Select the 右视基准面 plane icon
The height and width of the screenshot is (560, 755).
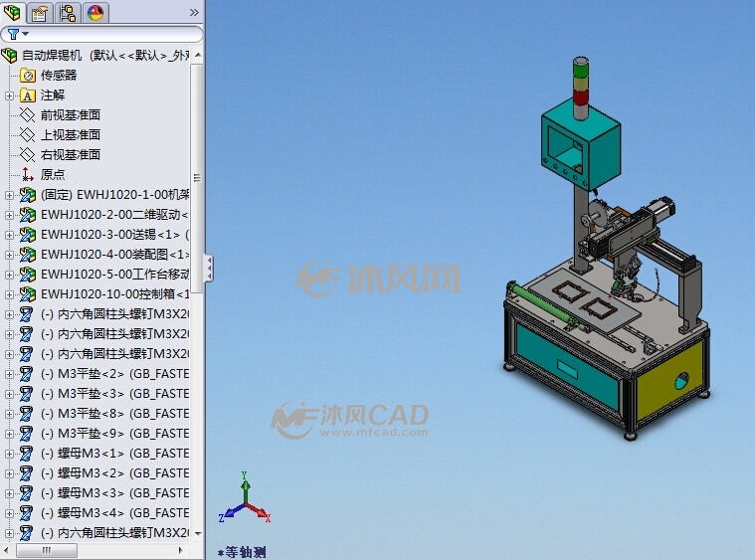pos(28,154)
